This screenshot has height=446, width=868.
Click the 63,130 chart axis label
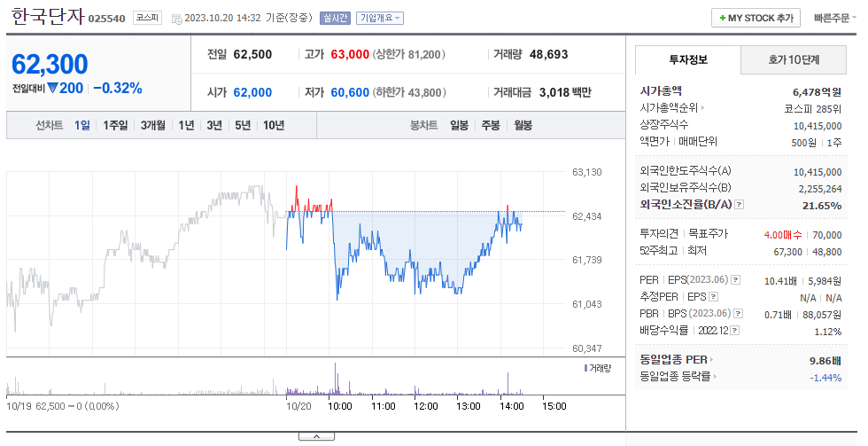[x=586, y=172]
